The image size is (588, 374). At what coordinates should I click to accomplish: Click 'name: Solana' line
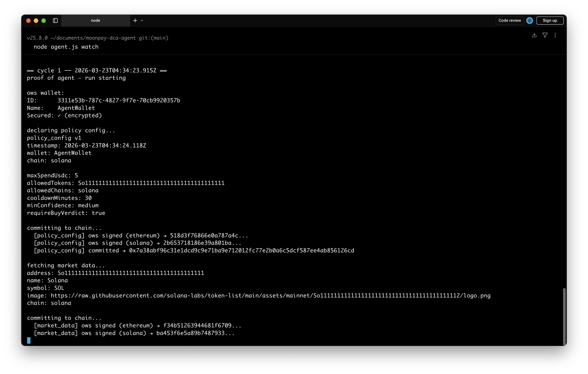coord(47,280)
